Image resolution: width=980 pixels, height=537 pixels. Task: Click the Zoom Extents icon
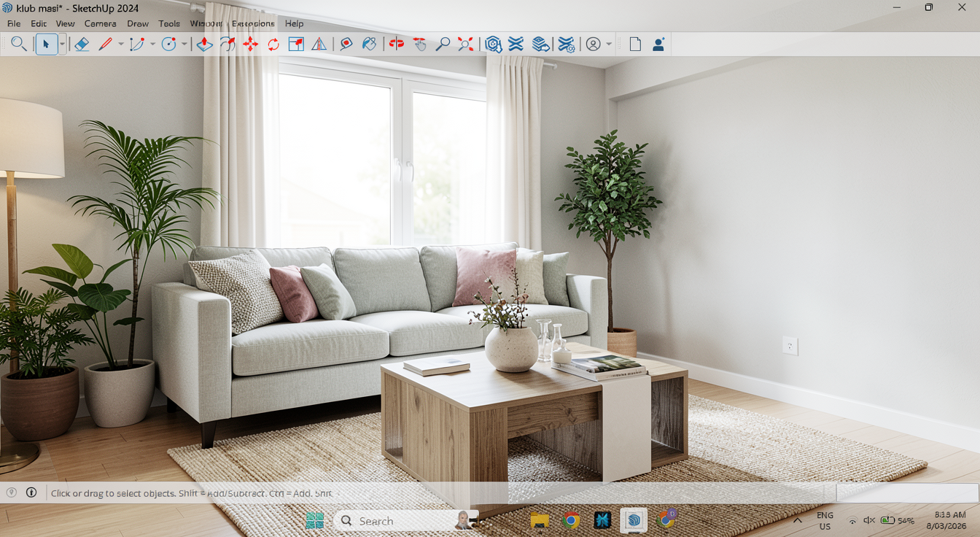point(465,45)
